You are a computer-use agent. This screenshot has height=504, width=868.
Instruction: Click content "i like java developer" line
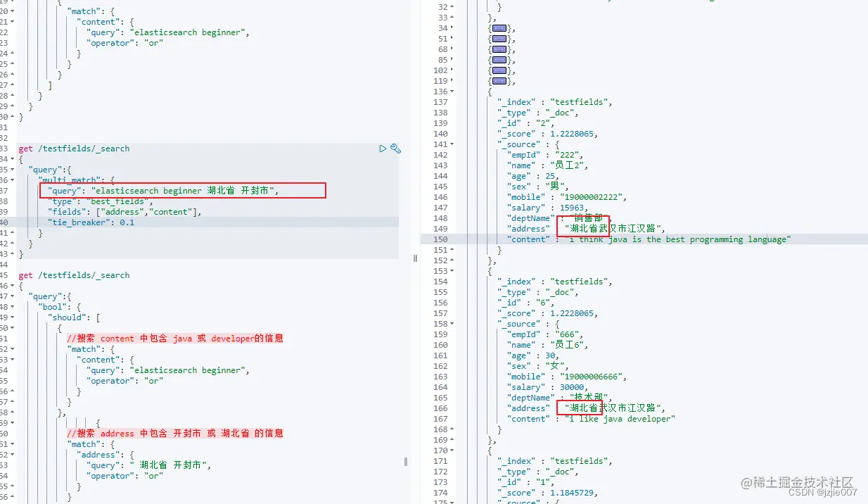591,419
